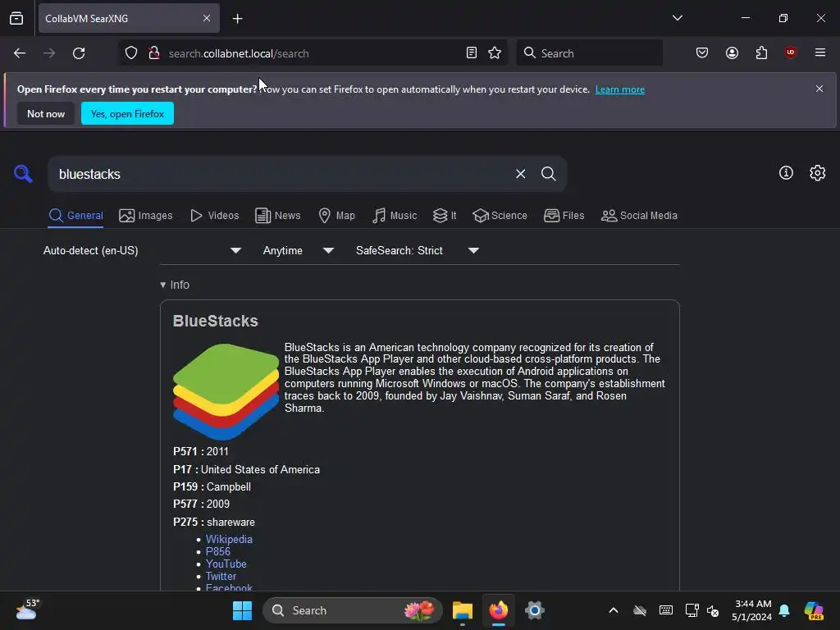The image size is (840, 630).
Task: Click the muted volume tray icon
Action: 713,610
